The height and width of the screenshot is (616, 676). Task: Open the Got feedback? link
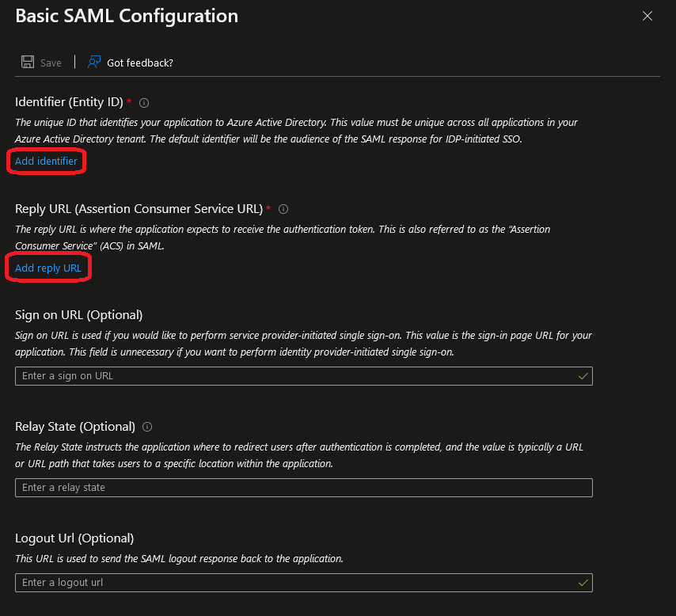click(x=140, y=63)
